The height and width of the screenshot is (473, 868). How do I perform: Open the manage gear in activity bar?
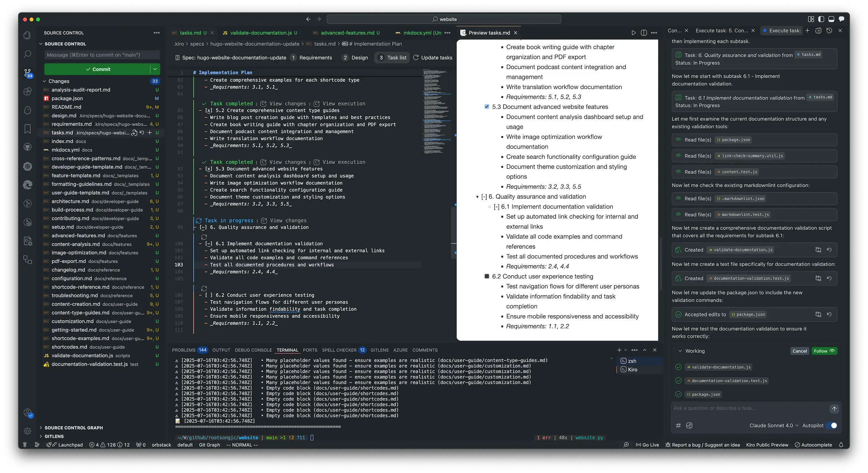pyautogui.click(x=27, y=431)
